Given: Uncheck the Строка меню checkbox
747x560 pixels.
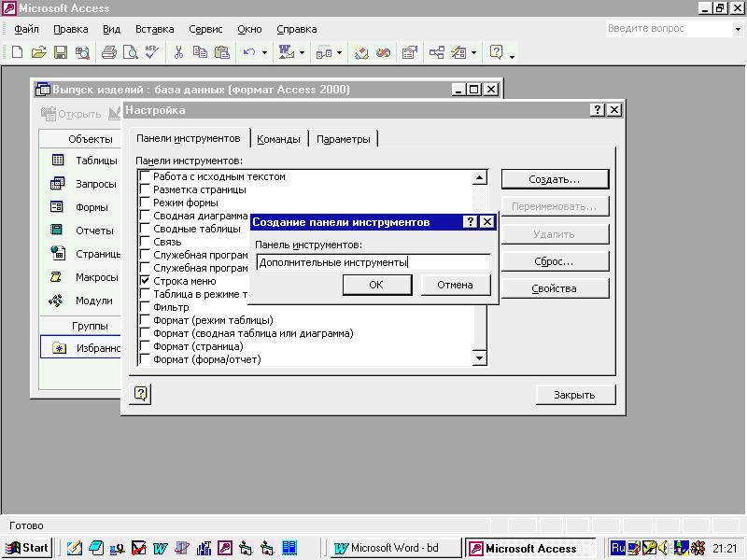Looking at the screenshot, I should (145, 281).
